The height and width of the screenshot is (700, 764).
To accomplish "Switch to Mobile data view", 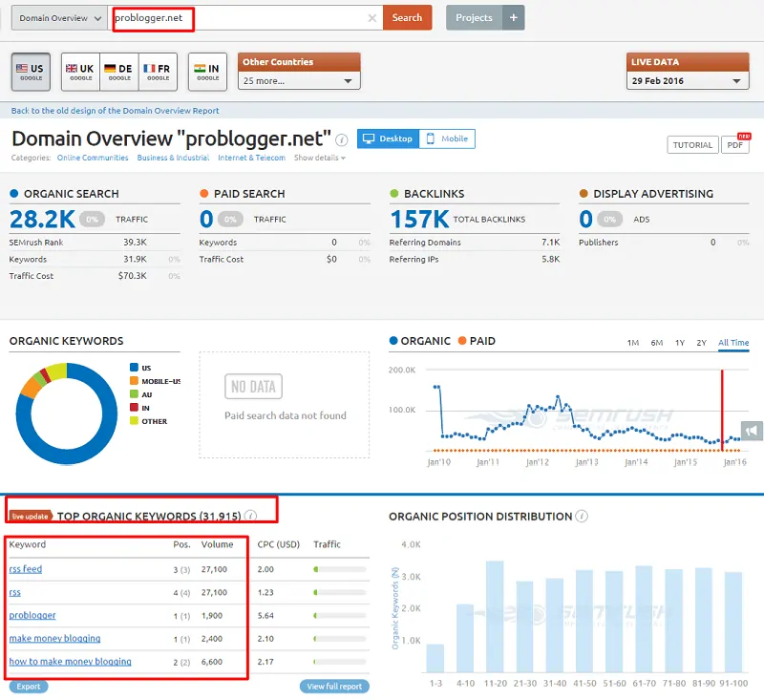I will [447, 138].
